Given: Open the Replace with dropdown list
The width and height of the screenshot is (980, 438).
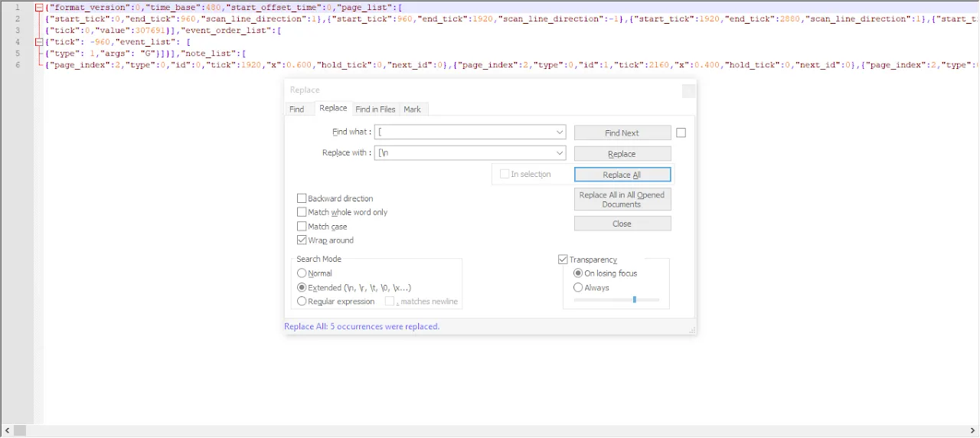Looking at the screenshot, I should [x=560, y=153].
